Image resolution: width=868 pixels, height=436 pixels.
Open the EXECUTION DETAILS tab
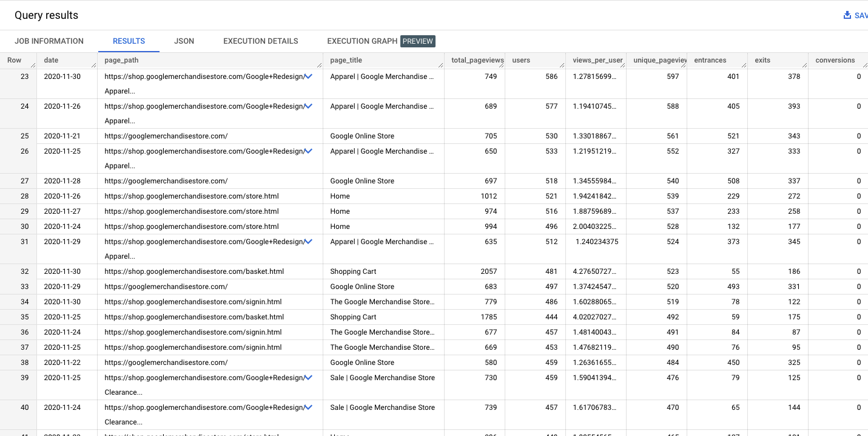pos(260,41)
